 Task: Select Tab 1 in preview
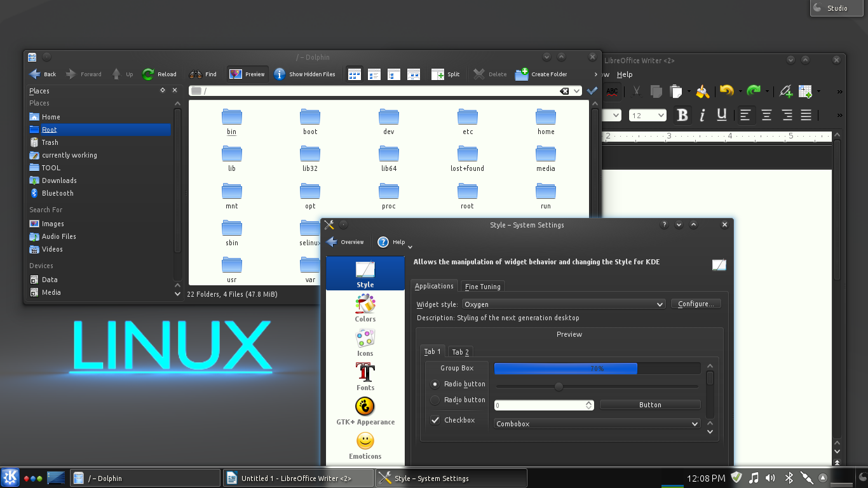point(433,351)
